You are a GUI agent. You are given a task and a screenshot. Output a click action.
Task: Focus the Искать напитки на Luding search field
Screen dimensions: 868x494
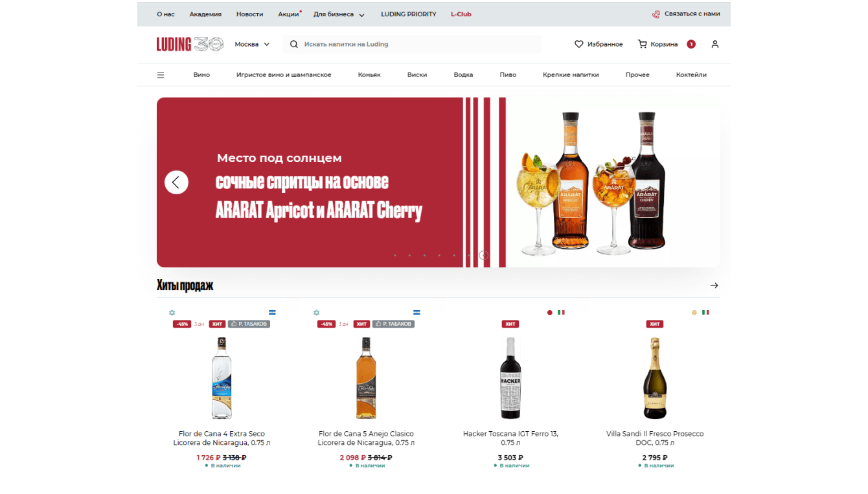pos(411,44)
